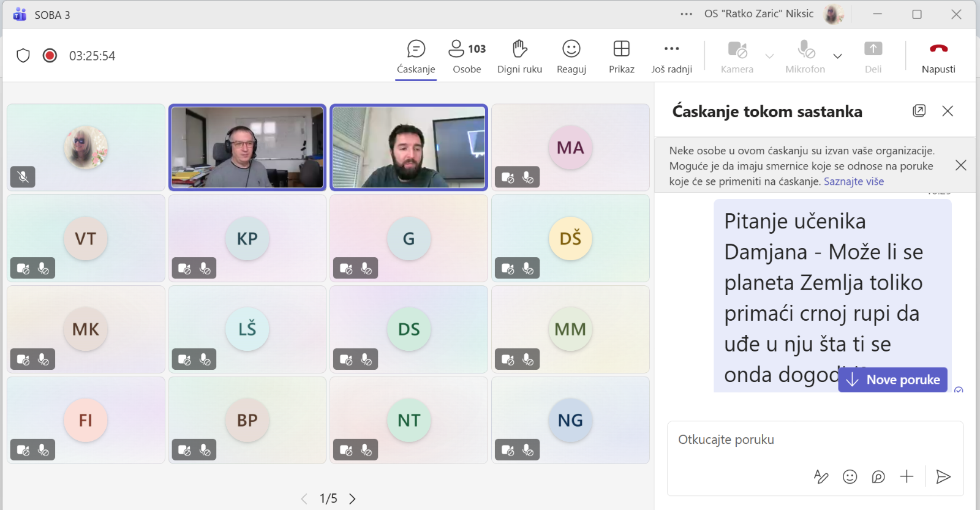Click the emoji icon in message box
The image size is (980, 510).
(850, 477)
